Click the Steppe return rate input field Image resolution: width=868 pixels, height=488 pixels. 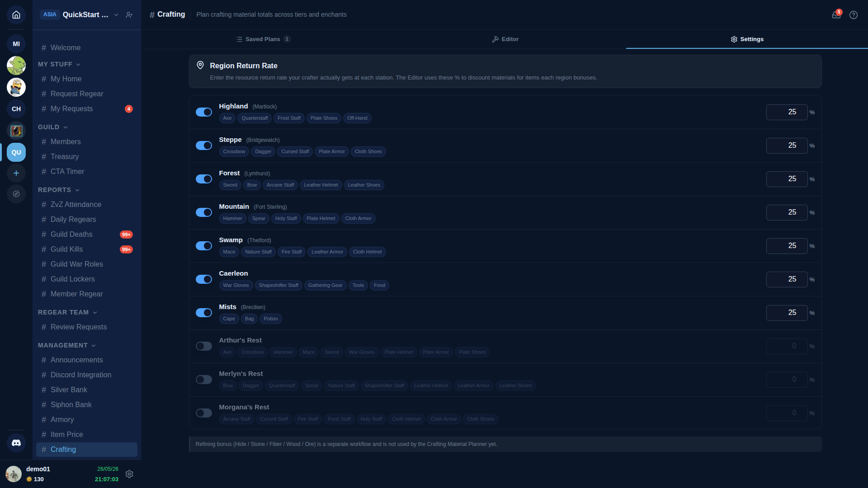click(787, 145)
